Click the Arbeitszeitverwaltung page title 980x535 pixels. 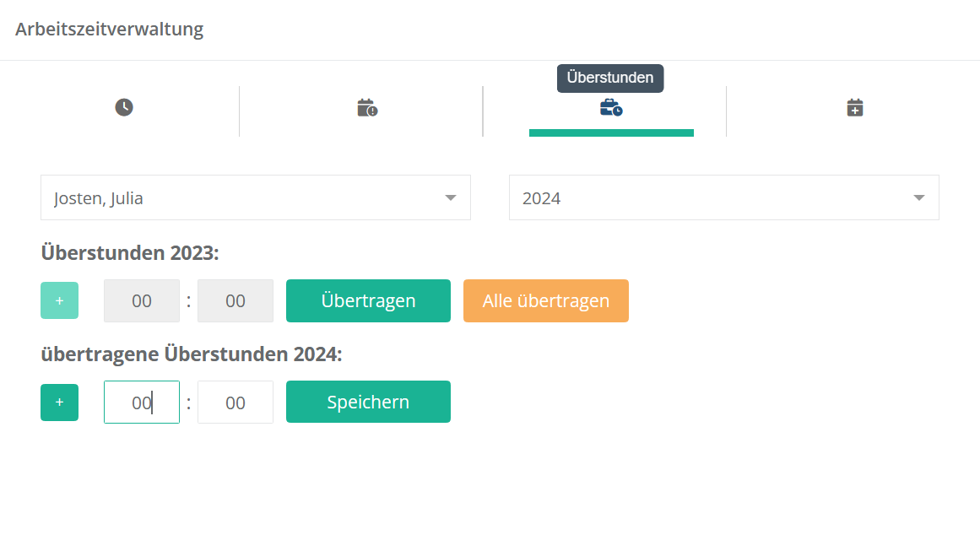[110, 30]
